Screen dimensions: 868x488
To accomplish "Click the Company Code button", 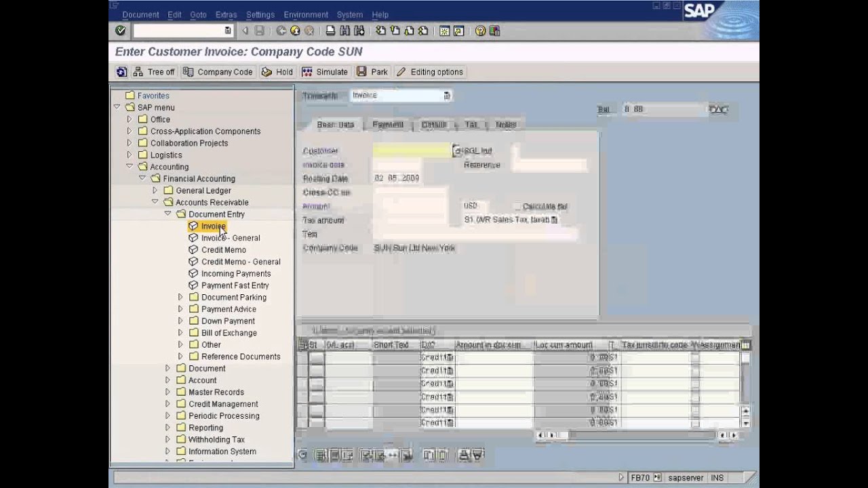I will pos(218,72).
